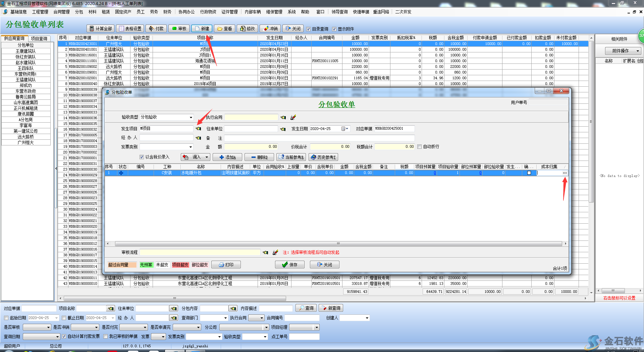Open 合同管理 menu

tap(61, 12)
